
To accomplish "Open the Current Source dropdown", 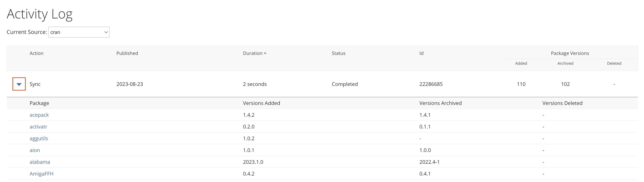I will tap(79, 32).
